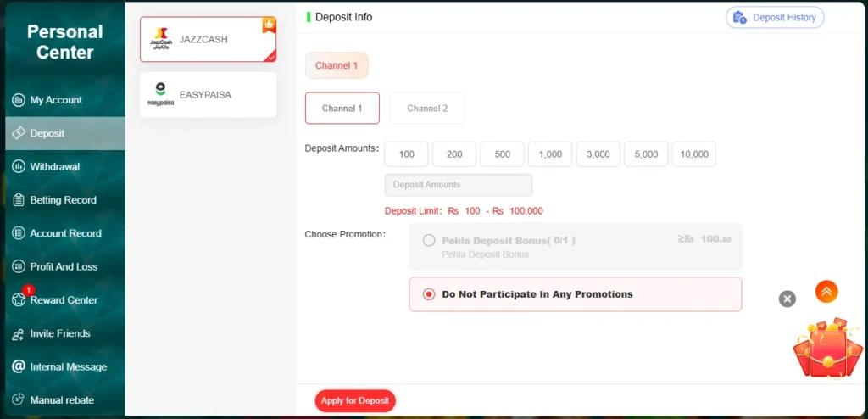The image size is (868, 419).
Task: Close the floating red envelope promo
Action: tap(787, 299)
